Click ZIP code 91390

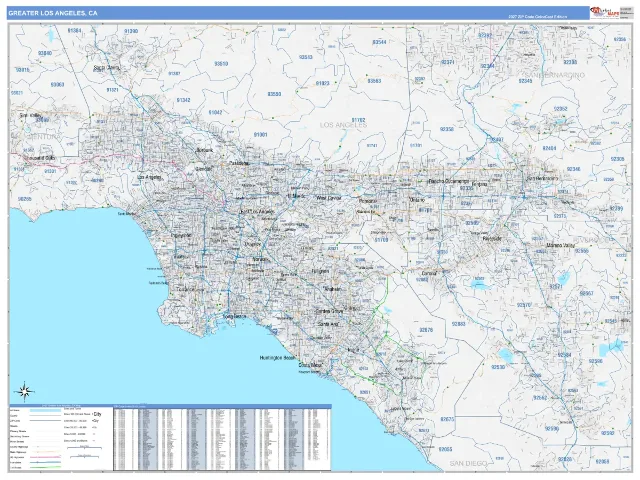131,31
